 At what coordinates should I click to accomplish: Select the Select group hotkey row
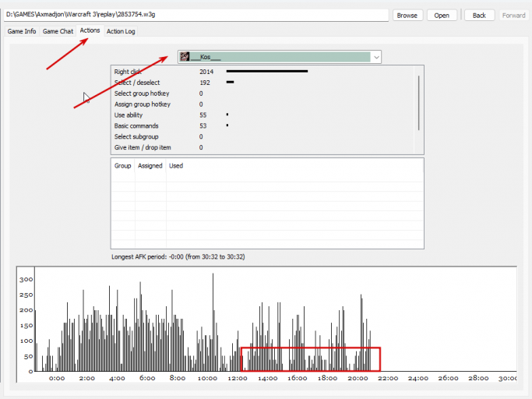262,94
